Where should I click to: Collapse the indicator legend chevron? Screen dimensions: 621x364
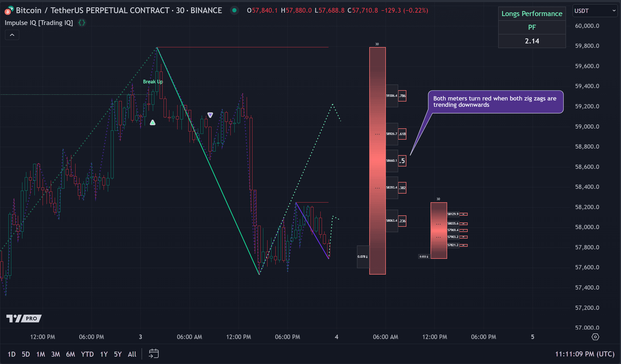(12, 35)
